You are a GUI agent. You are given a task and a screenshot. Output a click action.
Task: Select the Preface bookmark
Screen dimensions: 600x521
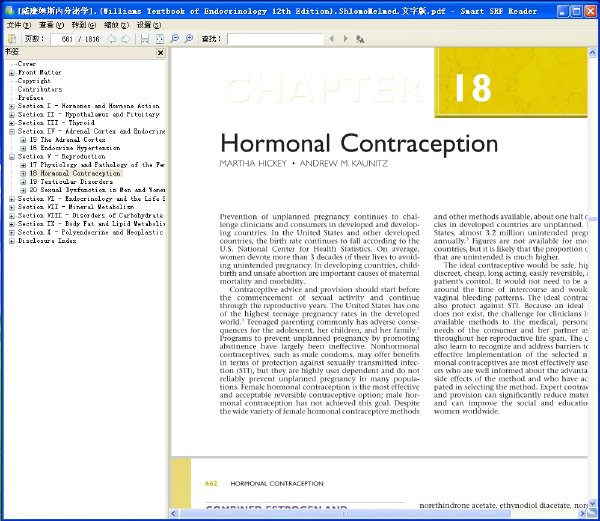[x=31, y=98]
